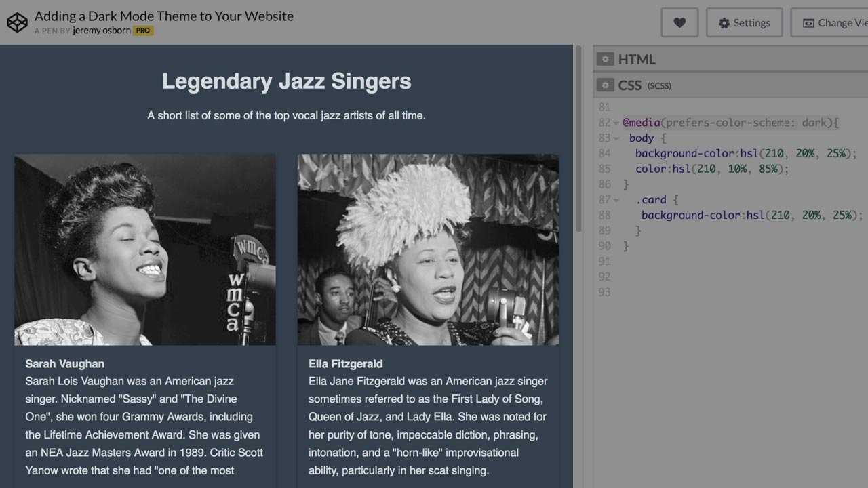This screenshot has width=868, height=488.
Task: Click the pen title Adding a Dark Mode Theme
Action: (163, 16)
